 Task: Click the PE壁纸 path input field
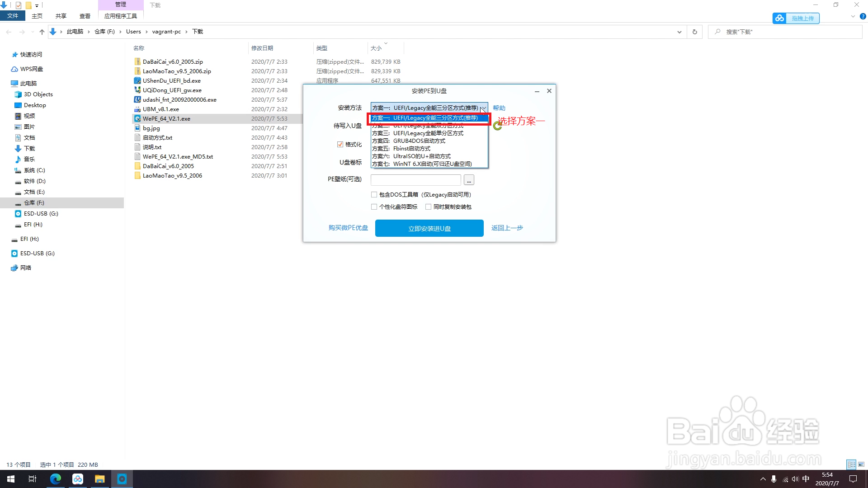pyautogui.click(x=415, y=180)
